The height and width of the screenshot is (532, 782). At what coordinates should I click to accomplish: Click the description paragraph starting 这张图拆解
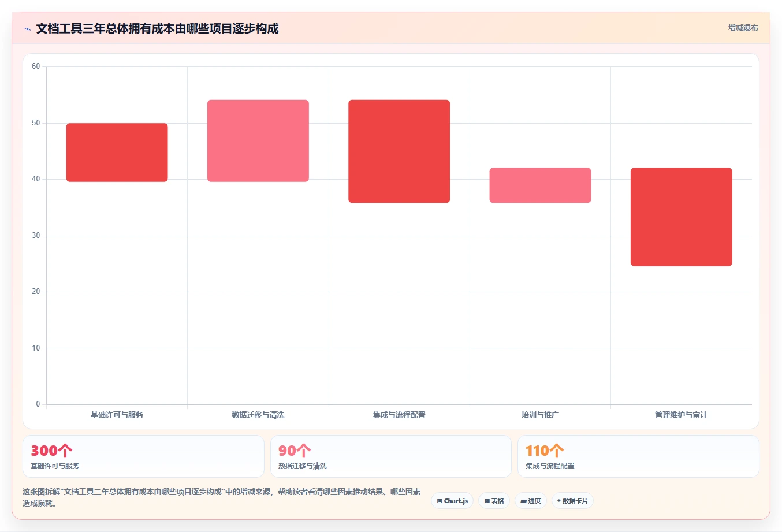tap(222, 497)
